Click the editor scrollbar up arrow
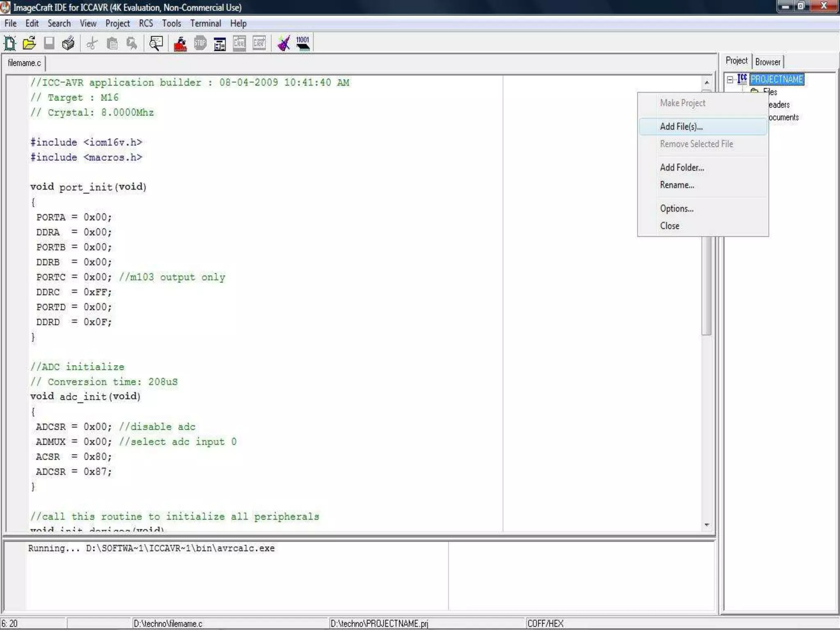 point(707,82)
